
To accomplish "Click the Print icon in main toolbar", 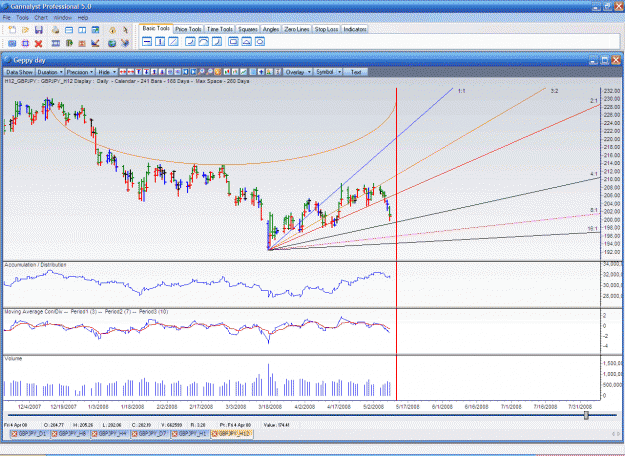I will point(55,30).
